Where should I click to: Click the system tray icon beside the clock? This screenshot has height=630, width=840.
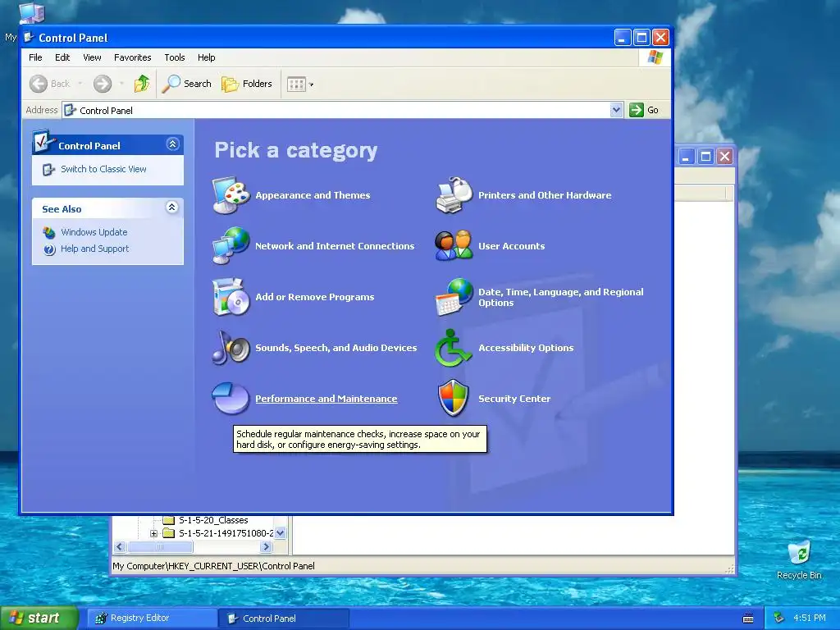click(779, 618)
